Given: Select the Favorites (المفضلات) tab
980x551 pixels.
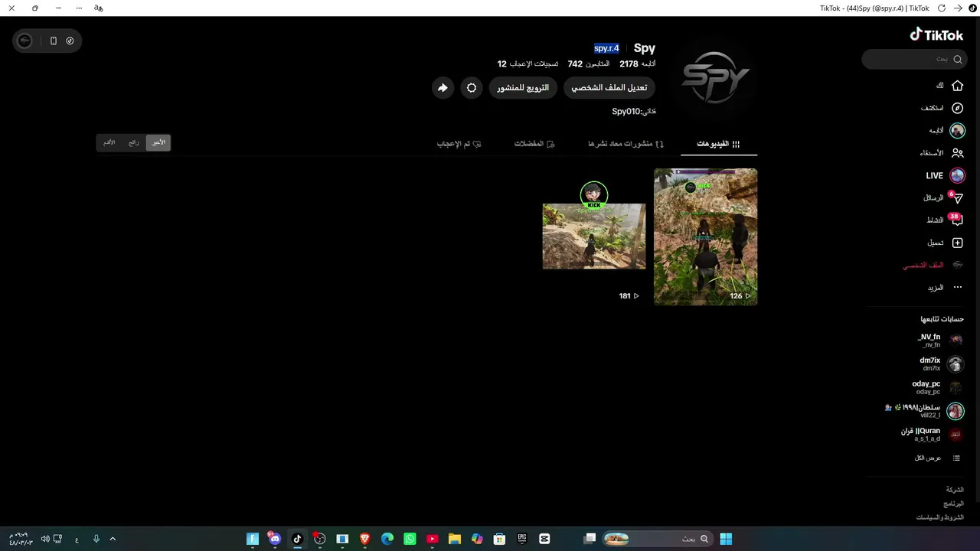Looking at the screenshot, I should coord(534,144).
